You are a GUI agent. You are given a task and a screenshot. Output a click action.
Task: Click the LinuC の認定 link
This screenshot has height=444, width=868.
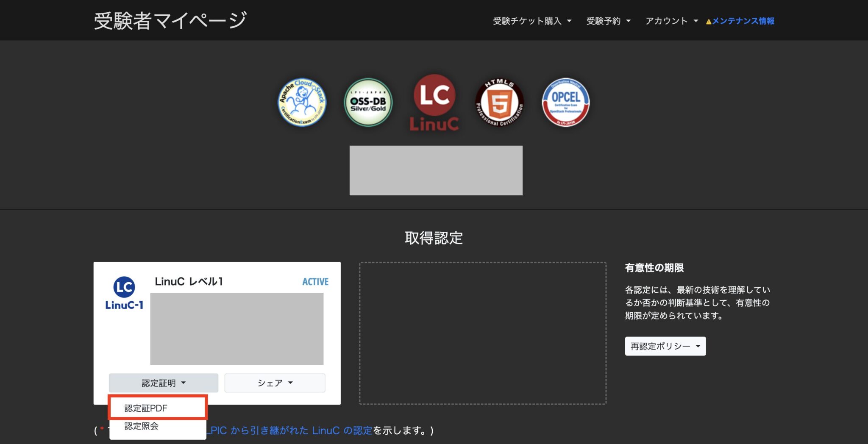click(x=342, y=431)
